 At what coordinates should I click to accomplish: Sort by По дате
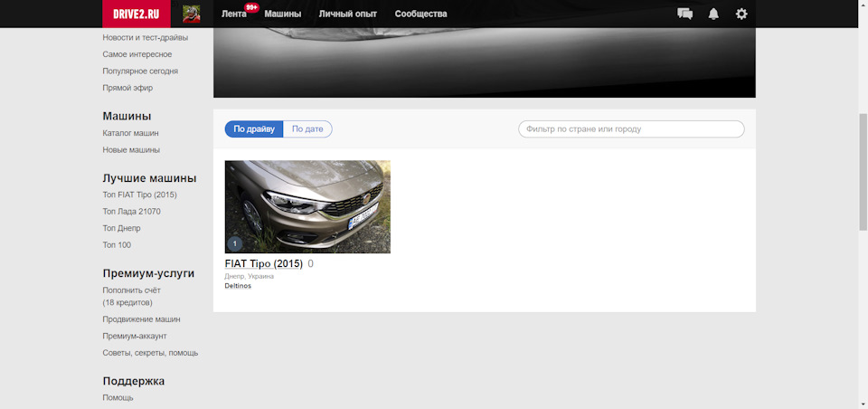pyautogui.click(x=307, y=129)
